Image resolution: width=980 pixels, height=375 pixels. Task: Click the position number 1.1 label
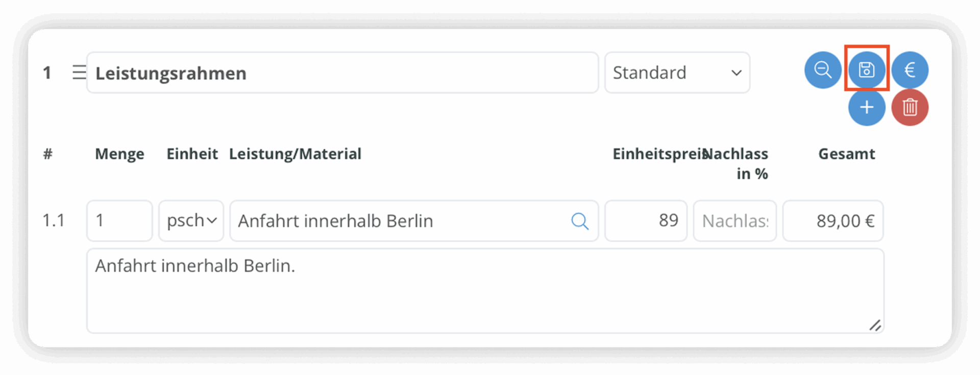(54, 221)
